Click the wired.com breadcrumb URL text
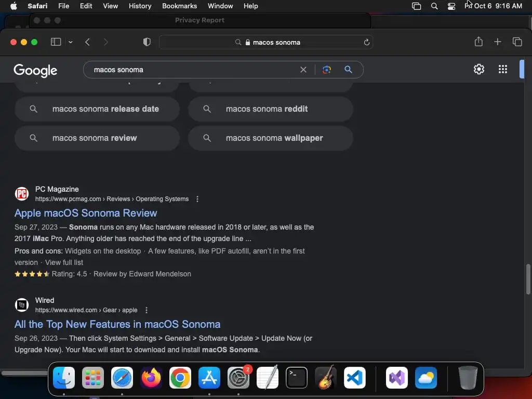Image resolution: width=532 pixels, height=399 pixels. click(86, 310)
